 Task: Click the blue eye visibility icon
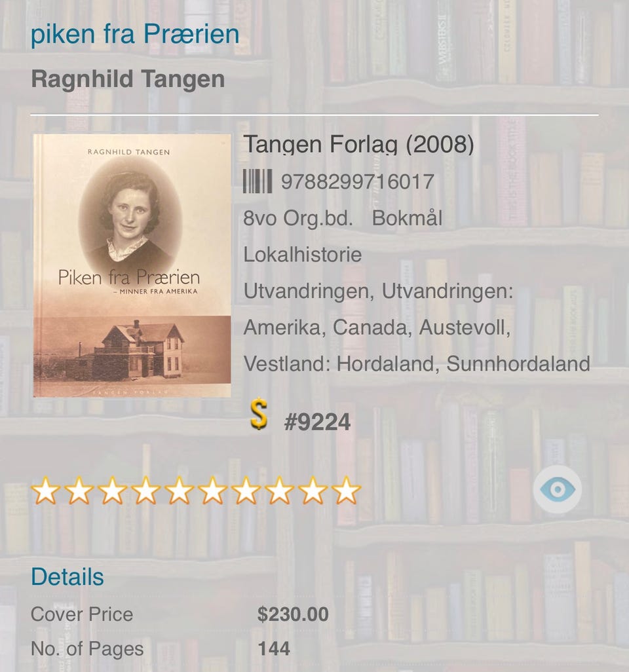click(557, 489)
